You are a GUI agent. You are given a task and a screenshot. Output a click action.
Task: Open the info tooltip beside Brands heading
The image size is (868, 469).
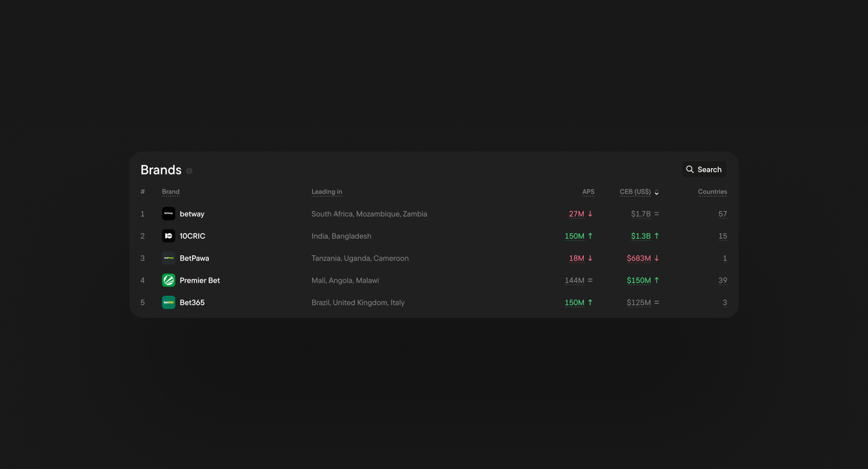[189, 171]
